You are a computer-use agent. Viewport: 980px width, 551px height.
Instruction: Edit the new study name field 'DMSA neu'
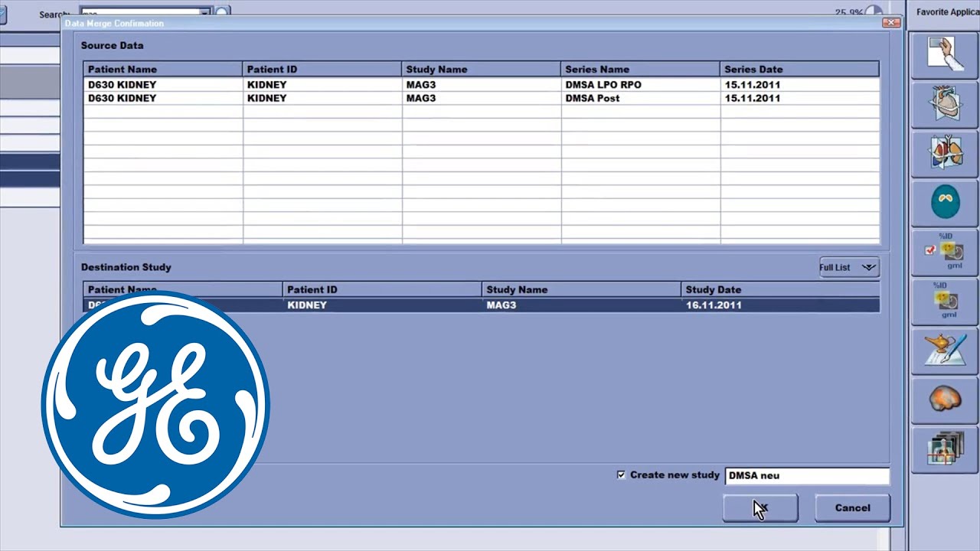pos(807,475)
